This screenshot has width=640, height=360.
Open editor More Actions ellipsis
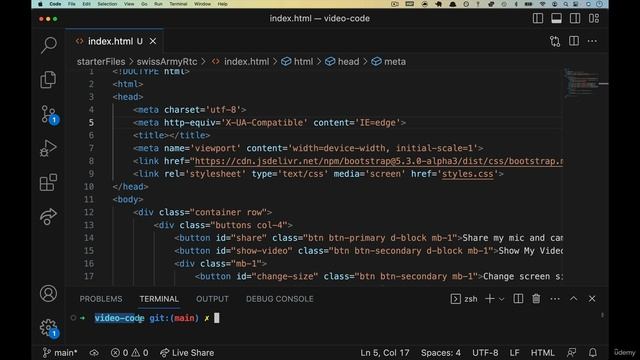[592, 41]
